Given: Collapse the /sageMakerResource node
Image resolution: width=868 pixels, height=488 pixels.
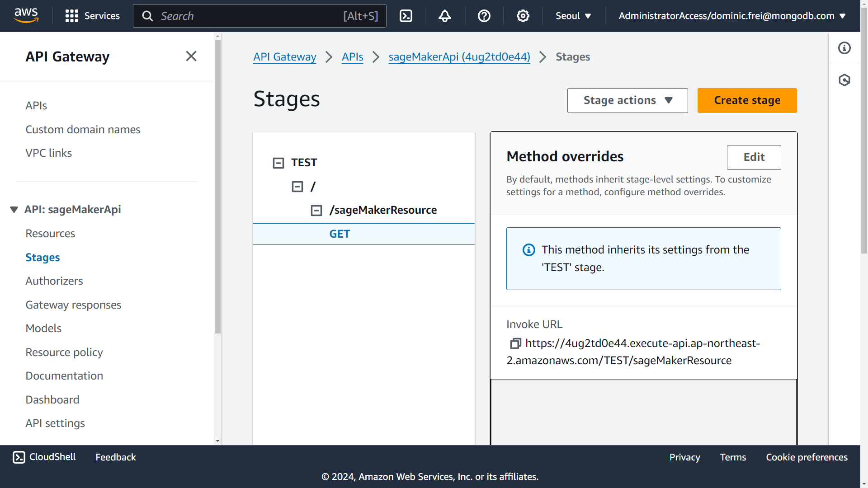Looking at the screenshot, I should pyautogui.click(x=316, y=210).
